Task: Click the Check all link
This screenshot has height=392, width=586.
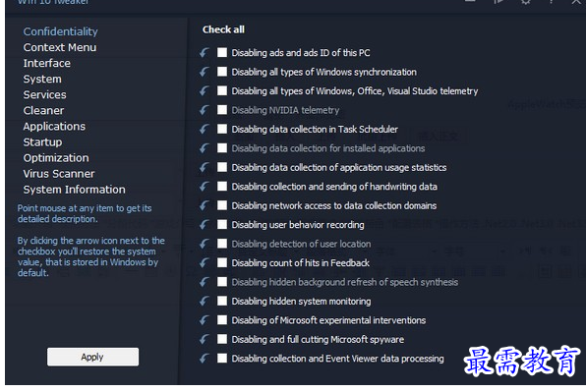Action: point(223,29)
